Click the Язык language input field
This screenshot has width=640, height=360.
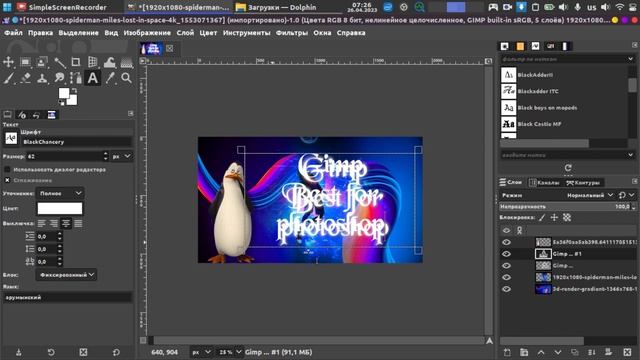(67, 298)
